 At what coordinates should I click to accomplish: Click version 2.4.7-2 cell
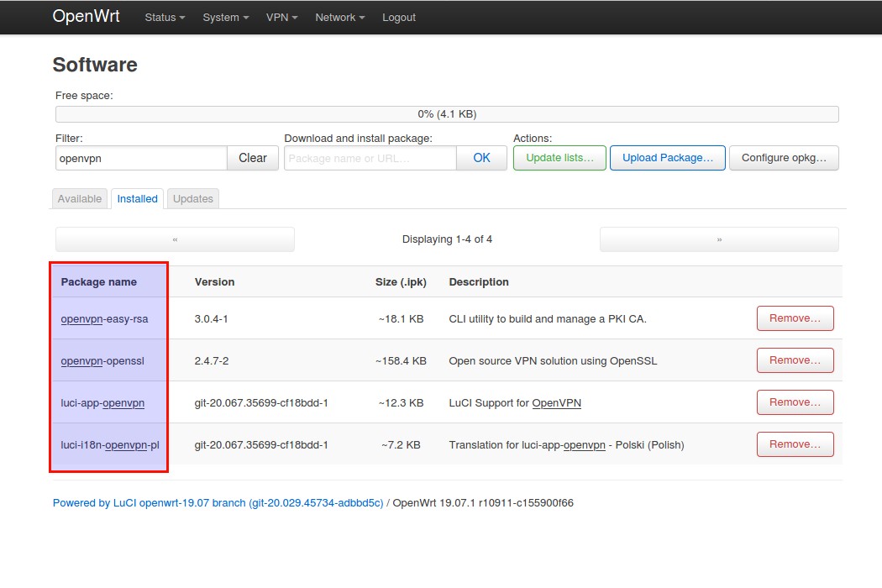(x=212, y=361)
